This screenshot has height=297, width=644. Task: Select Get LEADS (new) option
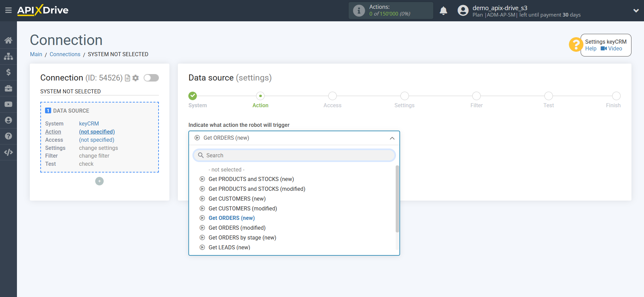point(229,247)
